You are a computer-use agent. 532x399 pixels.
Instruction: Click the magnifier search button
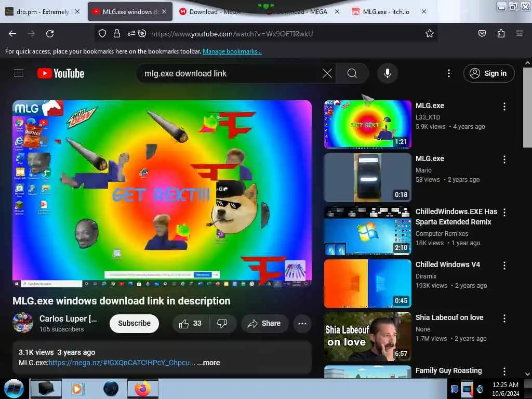click(x=352, y=73)
